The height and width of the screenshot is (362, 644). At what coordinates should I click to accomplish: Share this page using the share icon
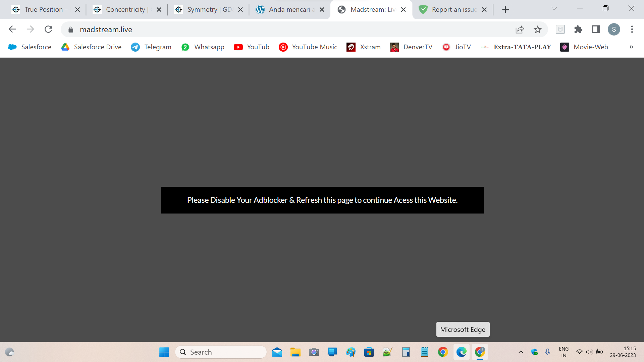coord(520,29)
